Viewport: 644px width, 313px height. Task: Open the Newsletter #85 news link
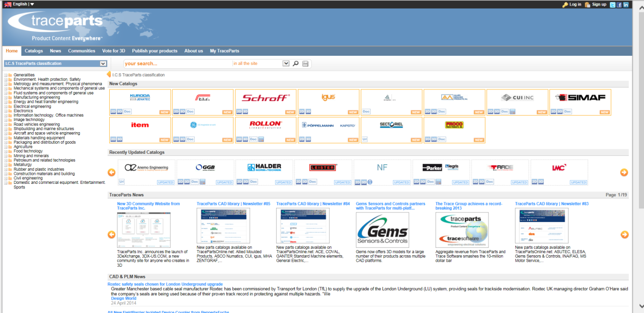(x=233, y=204)
